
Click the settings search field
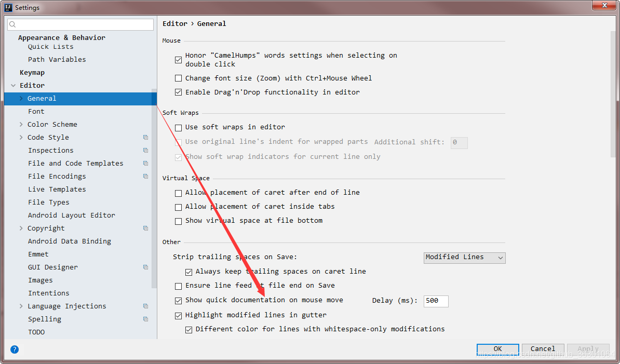click(80, 24)
